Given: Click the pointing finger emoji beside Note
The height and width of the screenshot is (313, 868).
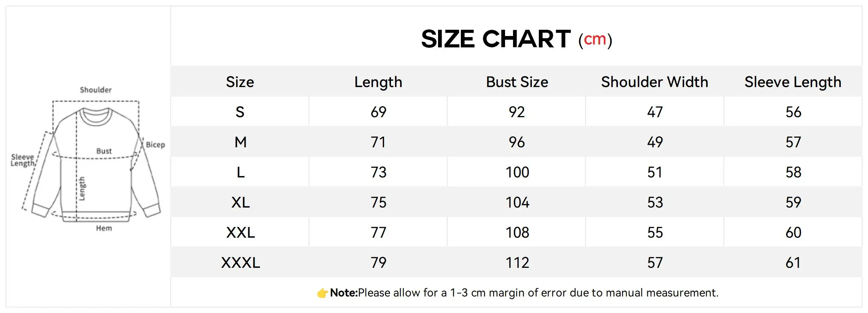Looking at the screenshot, I should tap(322, 293).
